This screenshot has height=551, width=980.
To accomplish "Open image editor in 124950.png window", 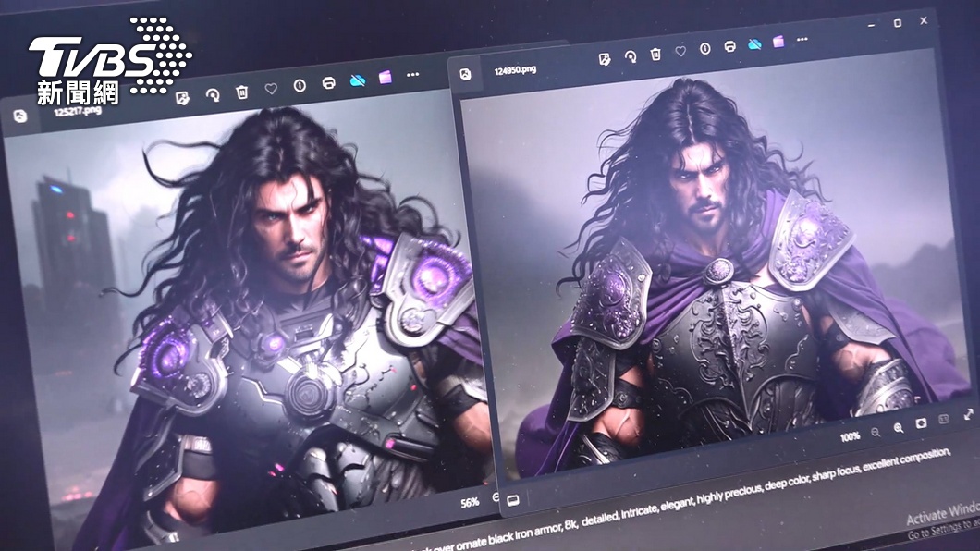I will tap(605, 59).
